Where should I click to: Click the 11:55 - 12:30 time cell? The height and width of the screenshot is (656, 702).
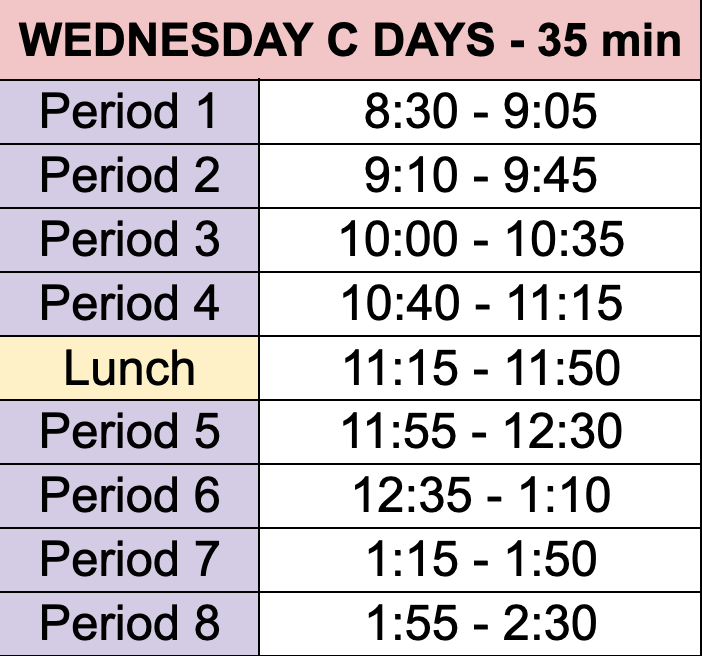click(480, 432)
